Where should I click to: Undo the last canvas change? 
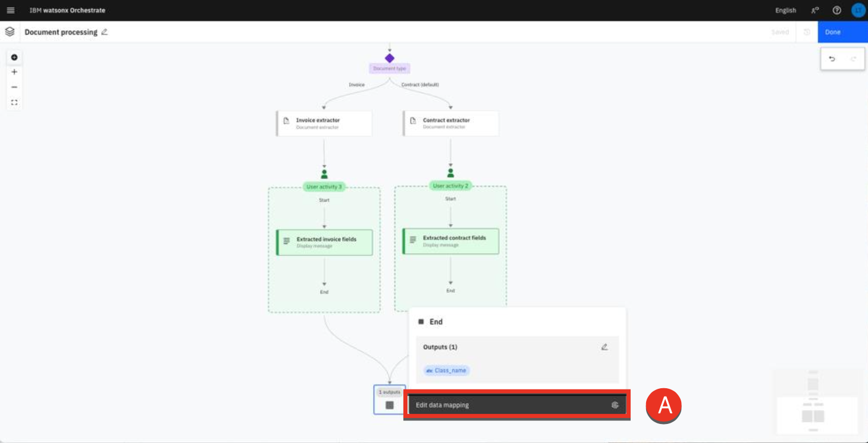(x=832, y=58)
